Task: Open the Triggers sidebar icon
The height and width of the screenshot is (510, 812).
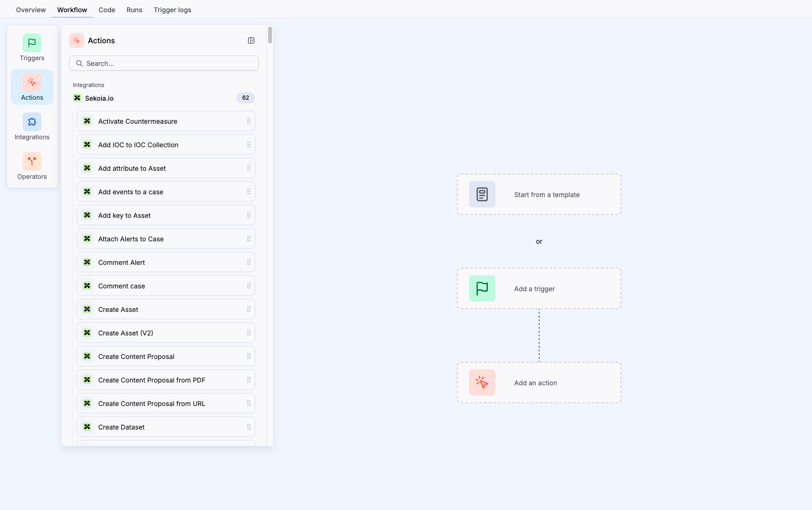Action: pyautogui.click(x=32, y=43)
